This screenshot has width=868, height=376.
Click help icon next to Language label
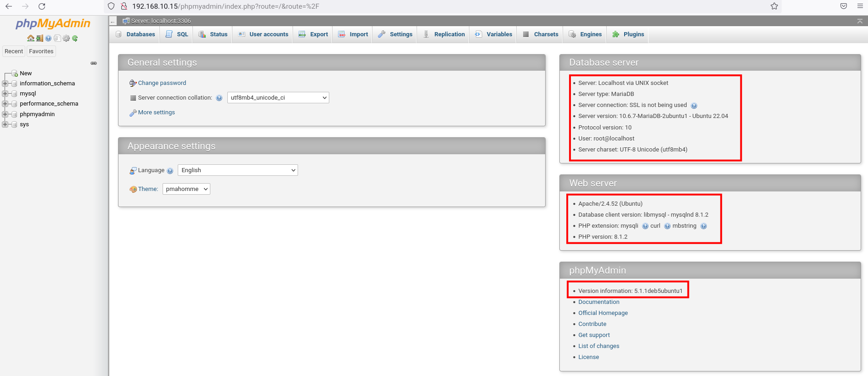pyautogui.click(x=170, y=171)
